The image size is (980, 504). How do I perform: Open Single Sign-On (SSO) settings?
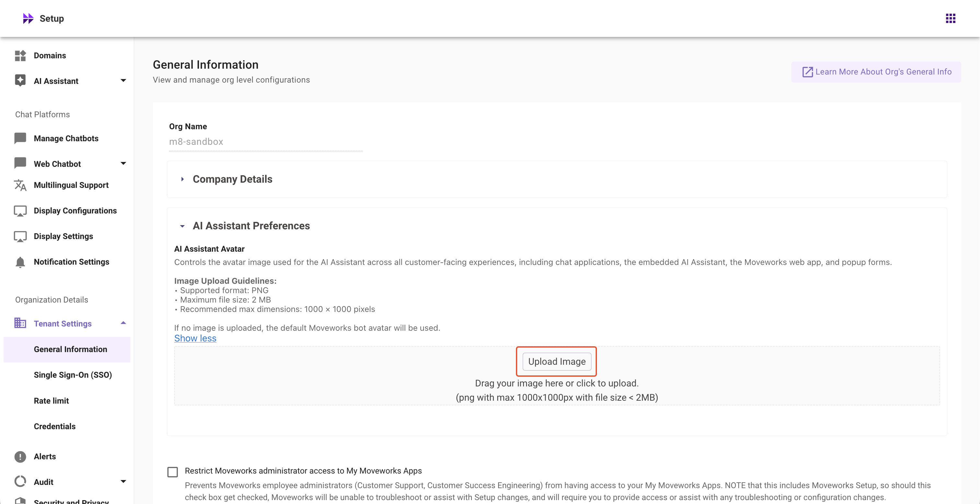tap(73, 375)
